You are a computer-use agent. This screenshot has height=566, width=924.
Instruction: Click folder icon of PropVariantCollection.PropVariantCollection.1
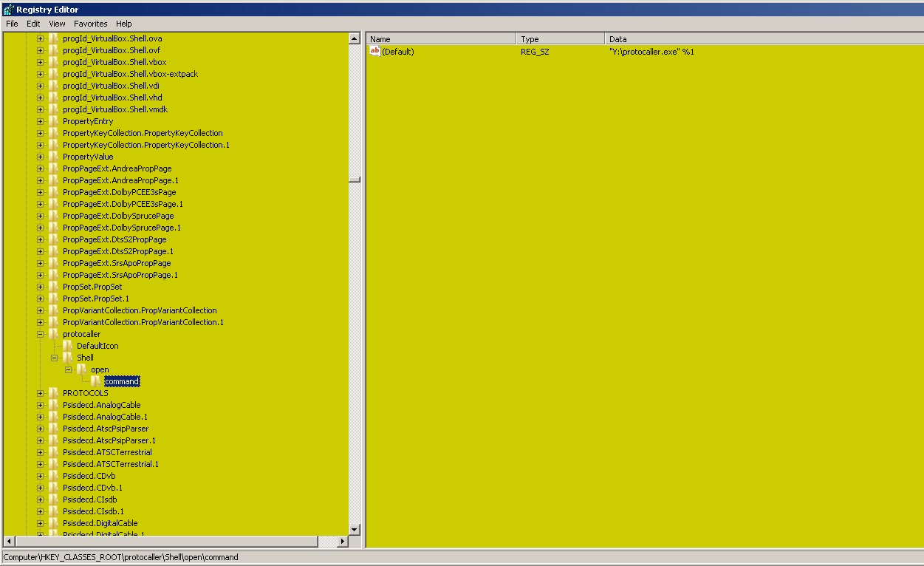pos(53,322)
